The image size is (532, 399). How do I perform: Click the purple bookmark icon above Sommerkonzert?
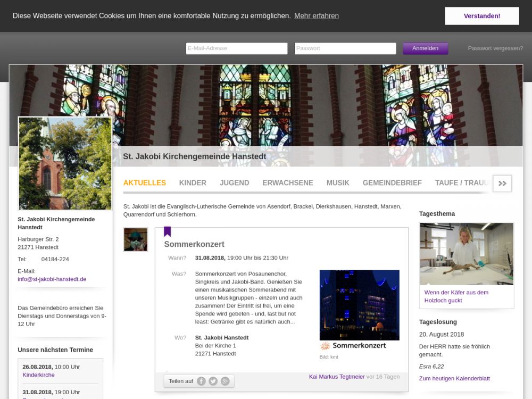click(x=167, y=231)
